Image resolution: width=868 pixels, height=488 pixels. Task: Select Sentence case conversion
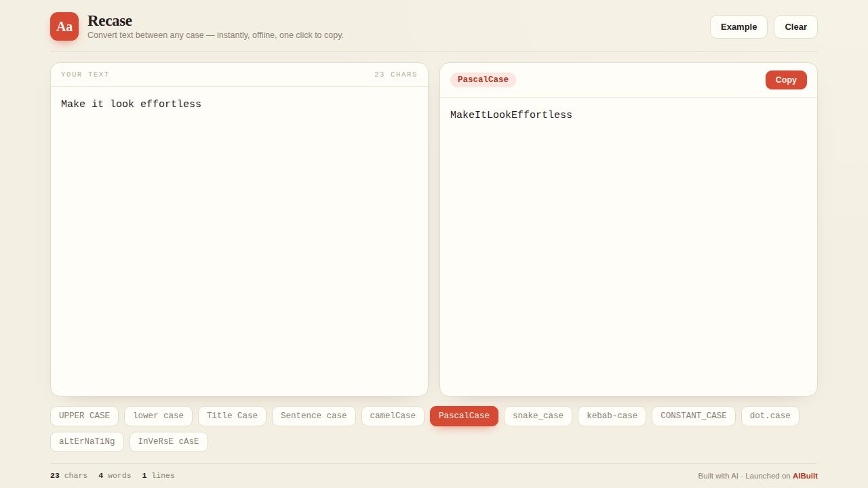pyautogui.click(x=313, y=416)
